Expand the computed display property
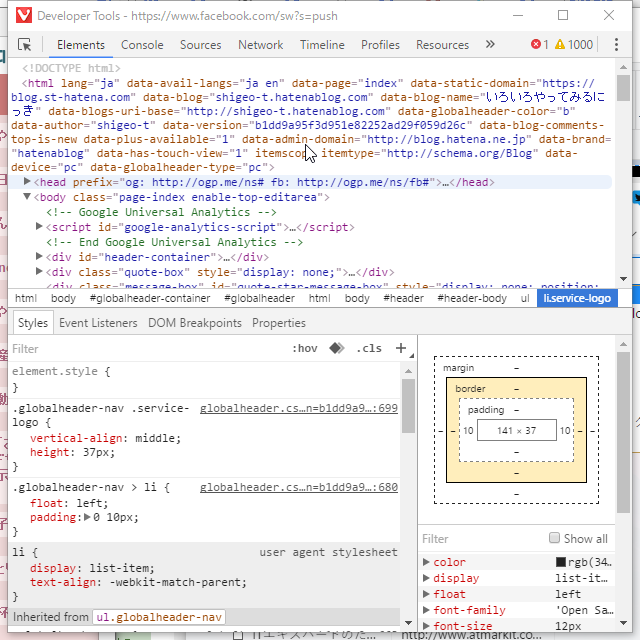640x640 pixels. pyautogui.click(x=426, y=578)
